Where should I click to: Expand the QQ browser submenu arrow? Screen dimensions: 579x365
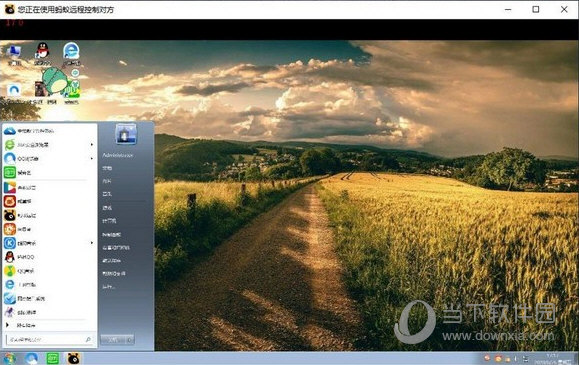coord(92,158)
